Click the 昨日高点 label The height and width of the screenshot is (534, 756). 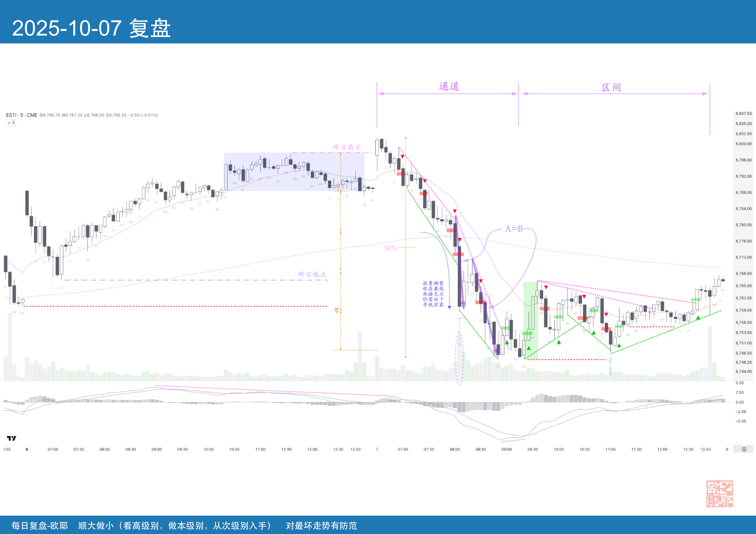click(x=347, y=147)
